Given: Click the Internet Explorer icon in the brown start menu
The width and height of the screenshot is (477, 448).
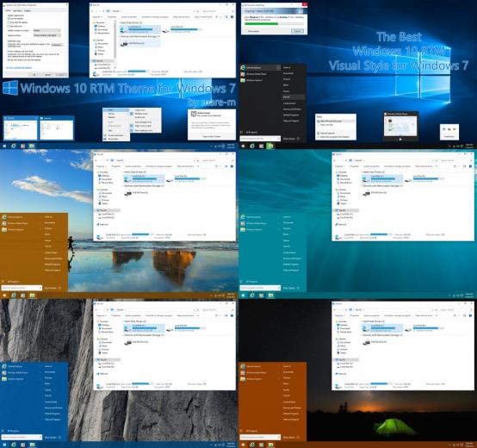Looking at the screenshot, I should (x=4, y=217).
